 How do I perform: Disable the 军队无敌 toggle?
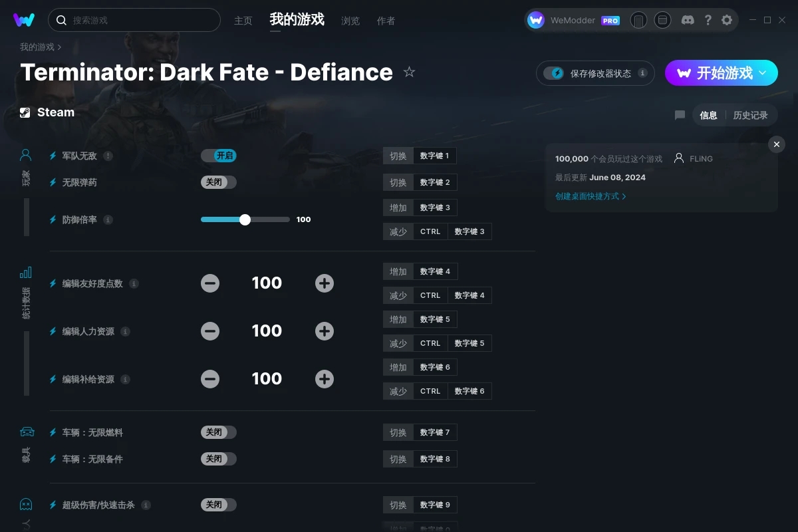(x=219, y=156)
